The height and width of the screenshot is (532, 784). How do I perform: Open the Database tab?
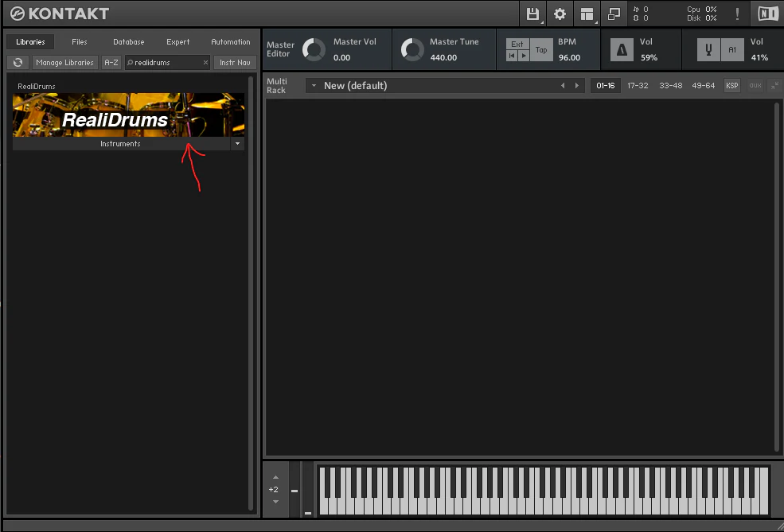click(x=128, y=42)
